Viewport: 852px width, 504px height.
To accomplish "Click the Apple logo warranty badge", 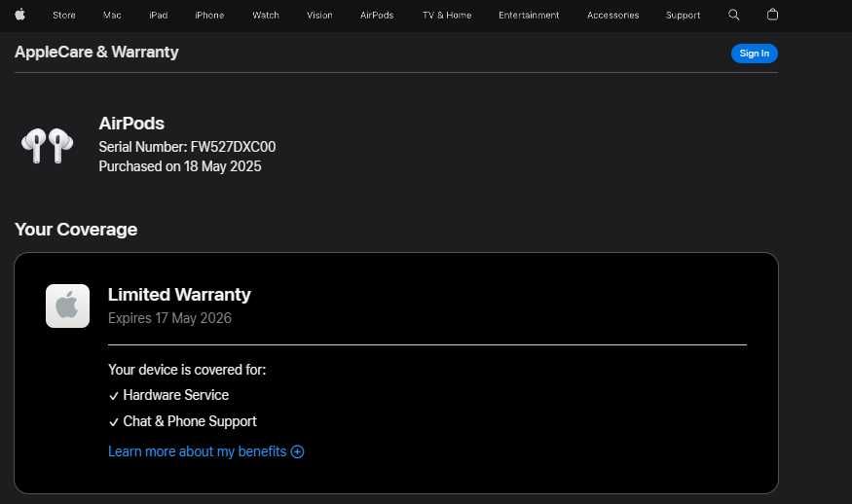I will (x=67, y=306).
